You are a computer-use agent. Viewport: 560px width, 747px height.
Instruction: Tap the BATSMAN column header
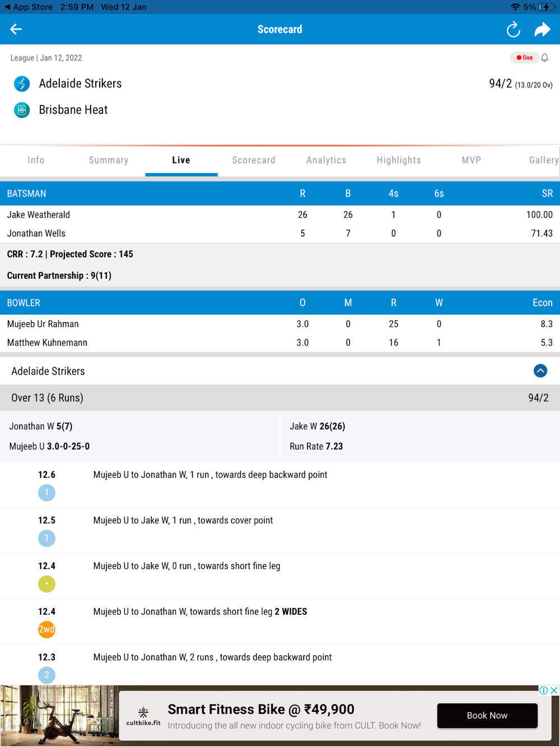(26, 194)
